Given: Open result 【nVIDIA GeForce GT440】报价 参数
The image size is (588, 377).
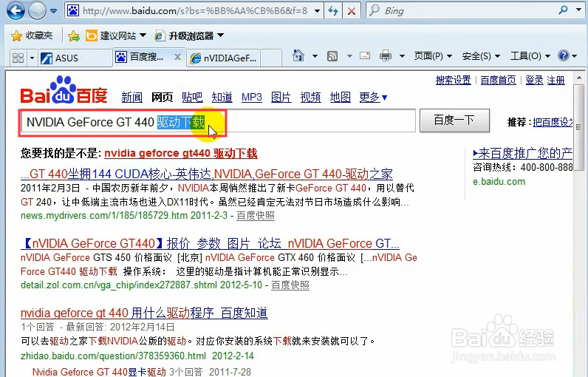Looking at the screenshot, I should click(x=210, y=243).
